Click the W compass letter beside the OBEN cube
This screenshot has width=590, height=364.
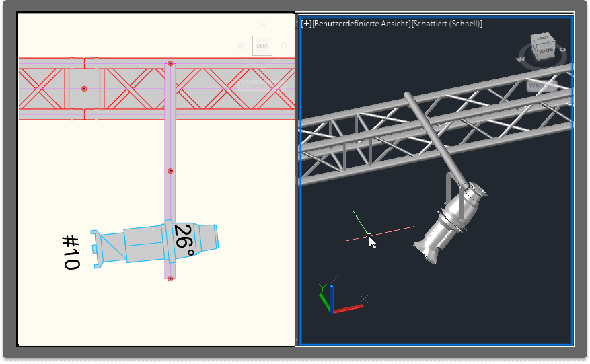coord(241,46)
